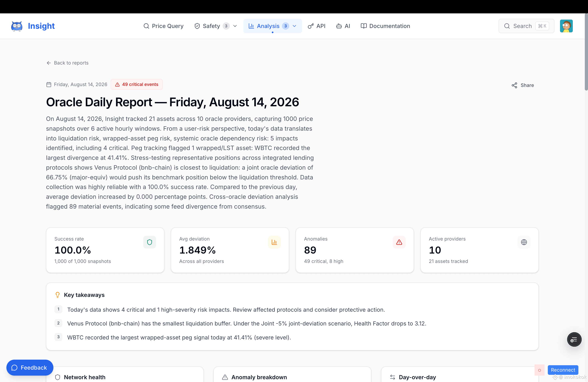Screen dimensions: 588x382
Task: Click the back arrow icon
Action: [49, 63]
